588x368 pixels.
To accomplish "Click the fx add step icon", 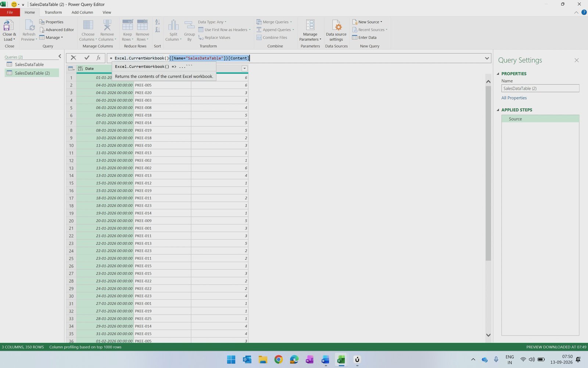I will coord(98,58).
